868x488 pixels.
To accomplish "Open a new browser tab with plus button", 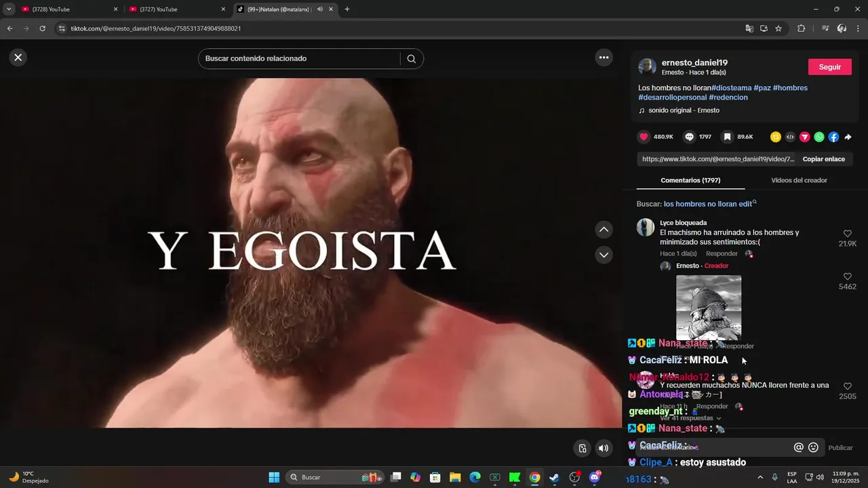I will [x=347, y=9].
